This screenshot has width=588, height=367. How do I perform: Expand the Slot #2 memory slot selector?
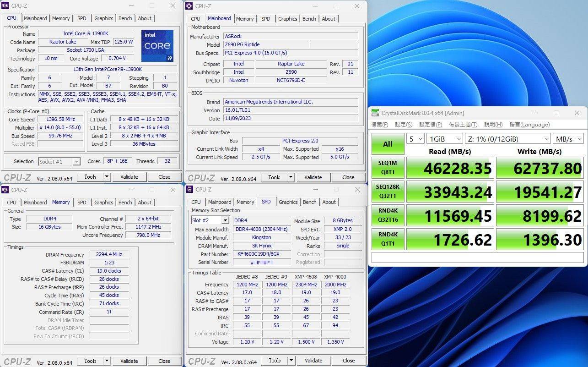[225, 221]
